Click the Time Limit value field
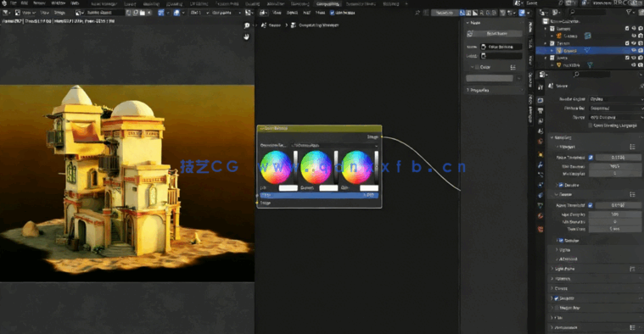This screenshot has width=644, height=334. [615, 229]
